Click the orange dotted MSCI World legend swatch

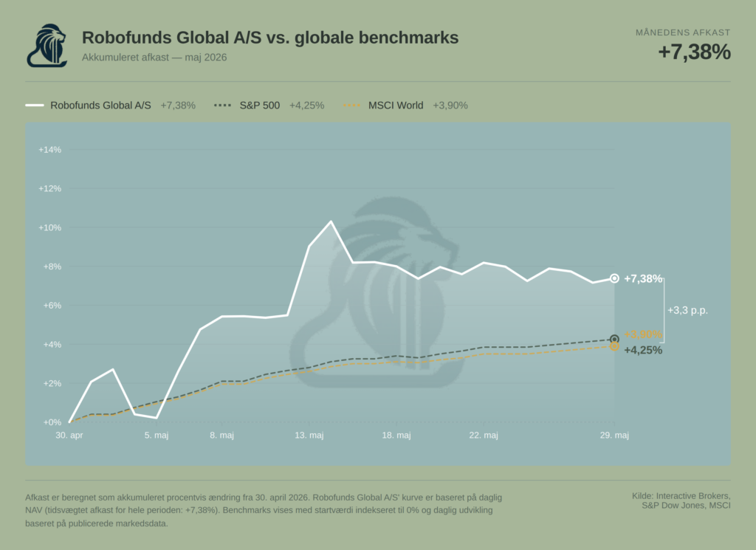click(351, 105)
